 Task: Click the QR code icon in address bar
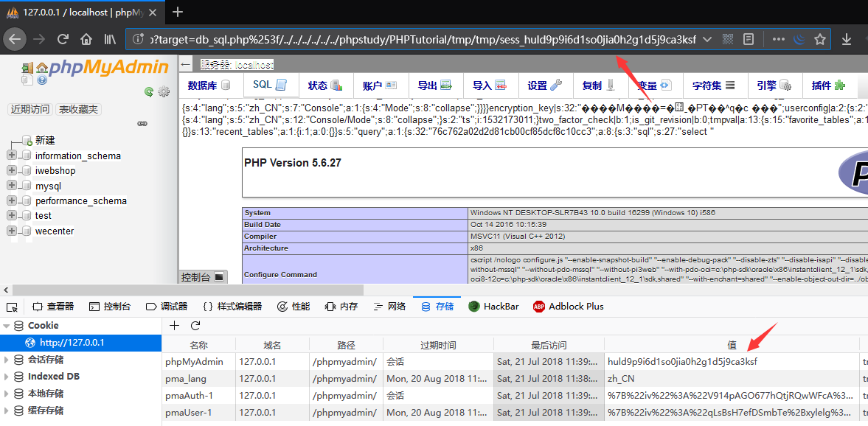click(x=727, y=39)
